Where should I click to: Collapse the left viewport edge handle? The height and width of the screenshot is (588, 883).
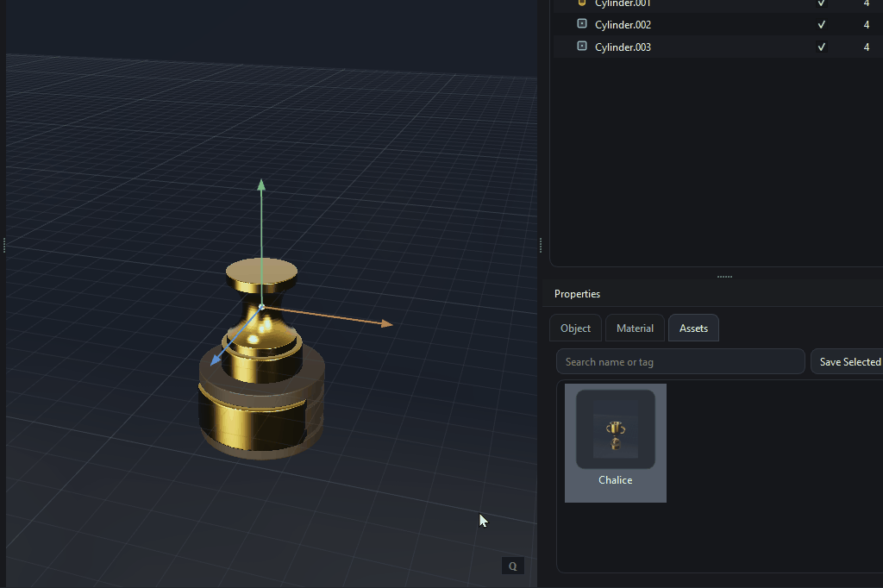click(x=4, y=245)
